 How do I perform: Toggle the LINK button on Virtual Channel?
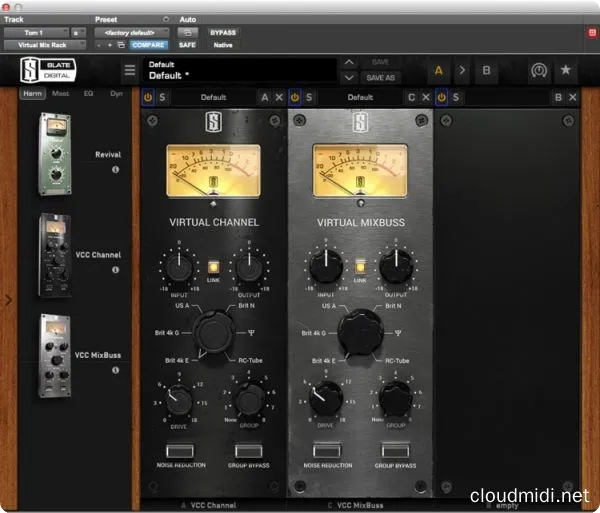point(213,266)
